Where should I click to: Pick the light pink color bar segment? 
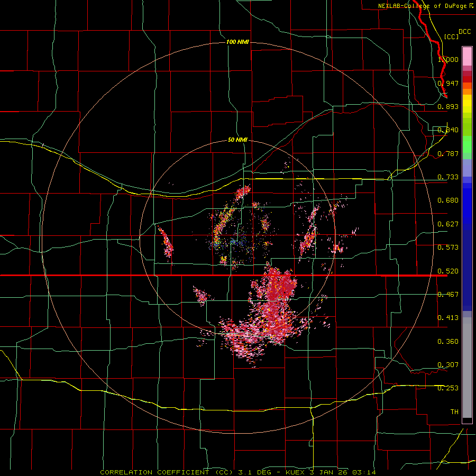click(x=467, y=57)
